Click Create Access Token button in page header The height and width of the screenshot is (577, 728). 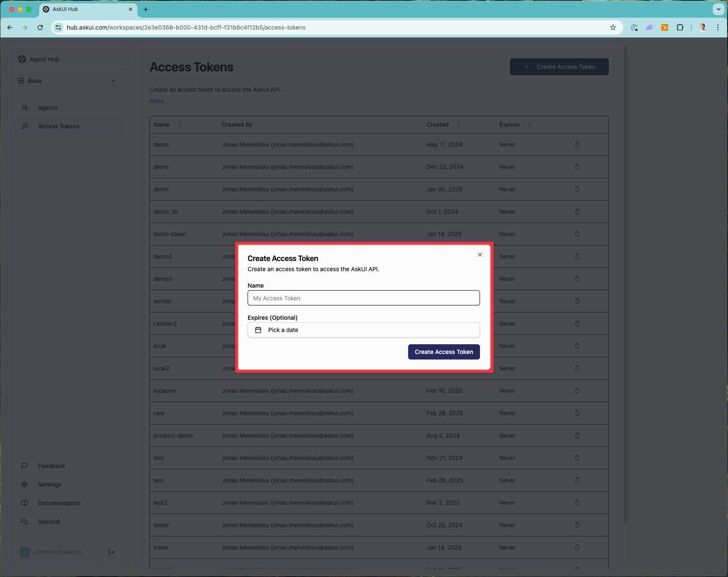tap(559, 67)
